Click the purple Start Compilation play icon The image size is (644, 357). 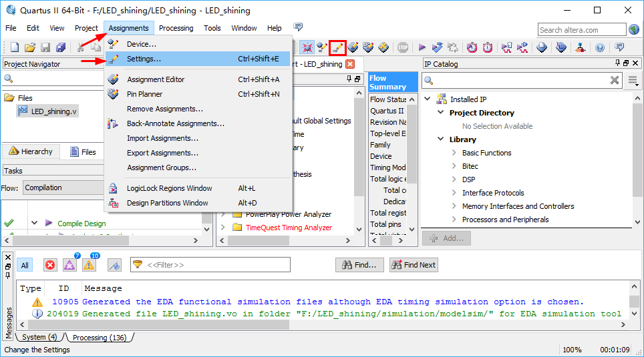(422, 47)
